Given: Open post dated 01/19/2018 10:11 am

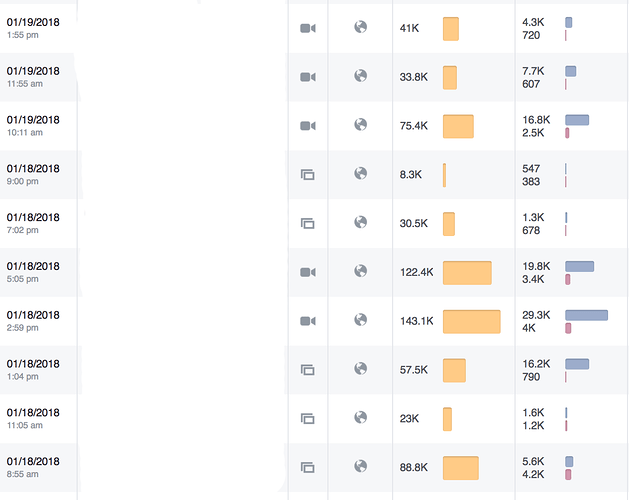Looking at the screenshot, I should pyautogui.click(x=33, y=126).
